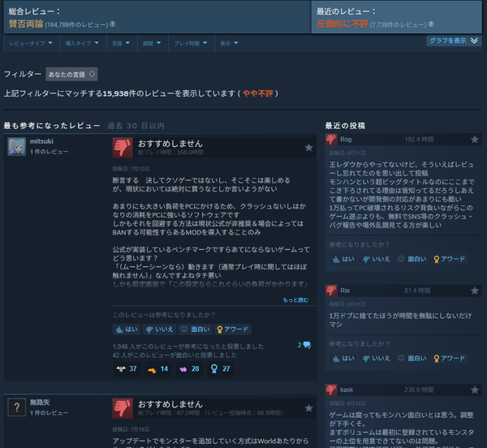Mark Rog's review as 面白い

[x=412, y=259]
